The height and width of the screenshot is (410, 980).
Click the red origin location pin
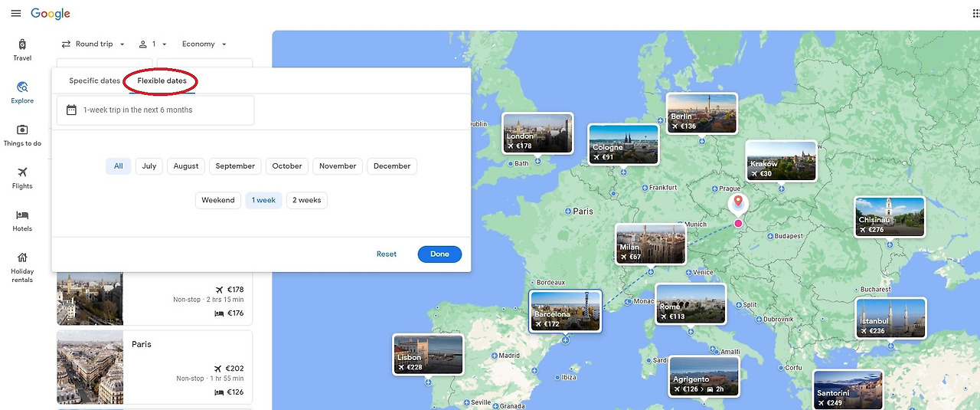coord(738,203)
